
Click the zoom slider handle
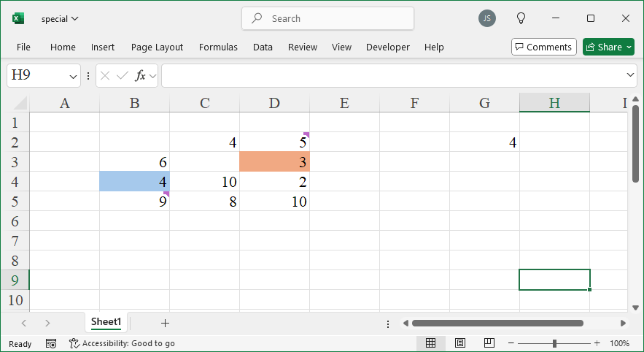point(555,343)
